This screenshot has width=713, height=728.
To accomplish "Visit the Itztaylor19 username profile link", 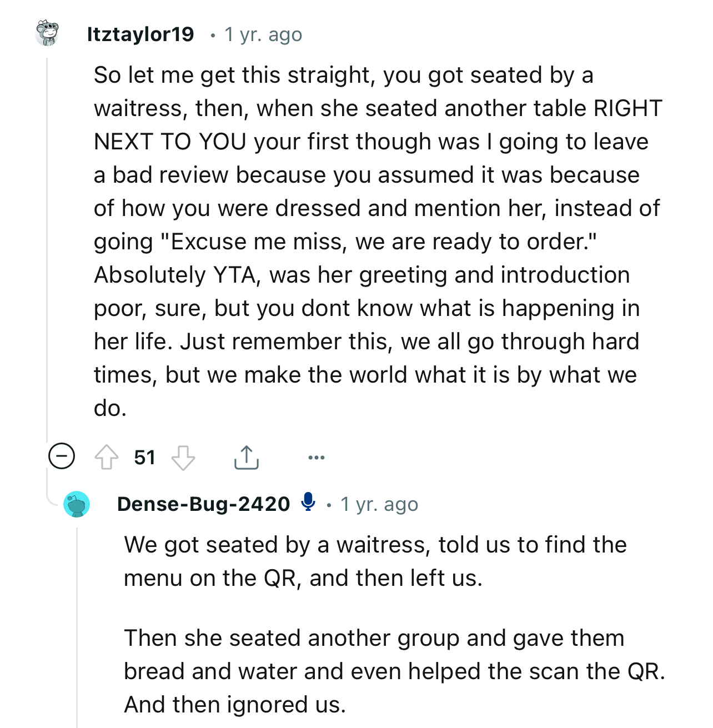I will pos(140,34).
